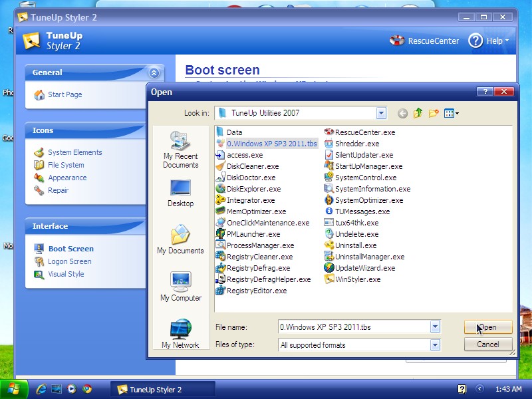Select SystemInformation.exe file

point(367,189)
